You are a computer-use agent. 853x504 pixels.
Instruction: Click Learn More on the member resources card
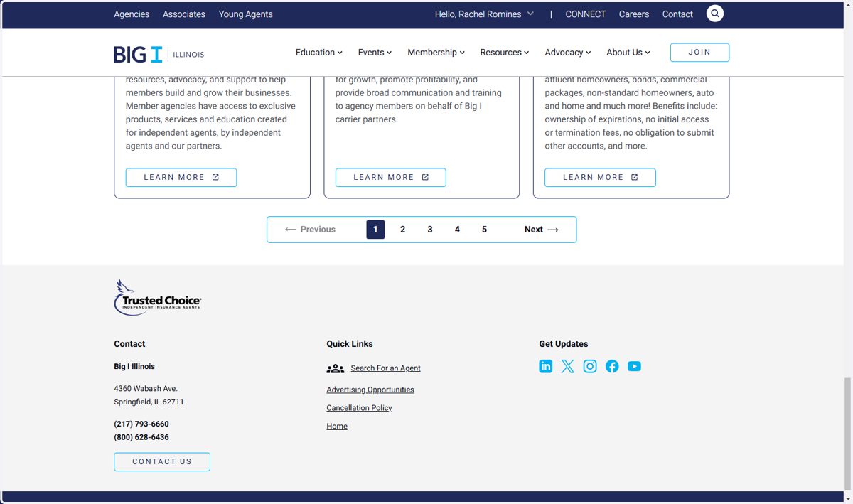point(181,178)
